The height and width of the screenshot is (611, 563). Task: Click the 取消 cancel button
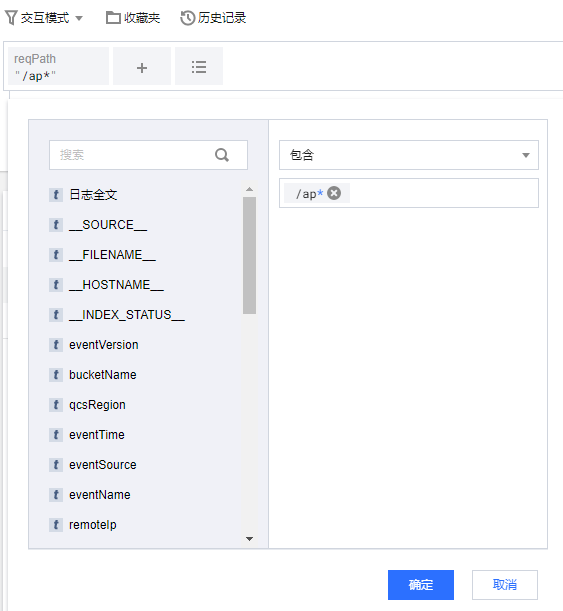(505, 585)
